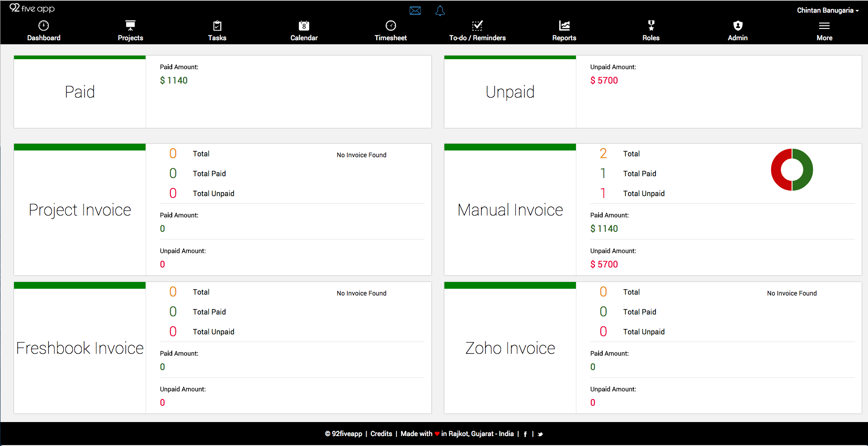Click Project Invoice Unpaid Amount label
This screenshot has height=446, width=868.
click(x=183, y=251)
